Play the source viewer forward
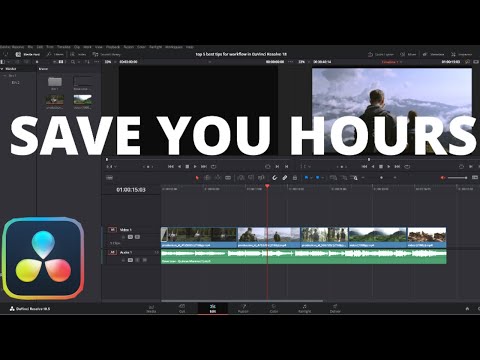Screen dimensions: 480x360 [x=195, y=166]
